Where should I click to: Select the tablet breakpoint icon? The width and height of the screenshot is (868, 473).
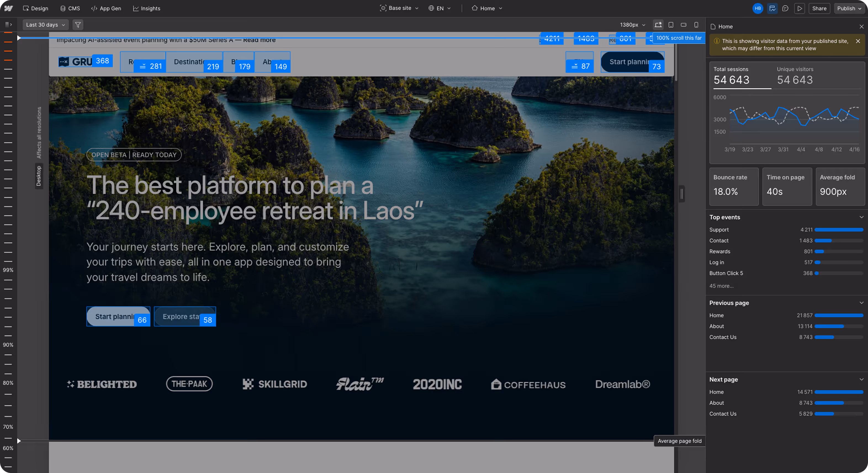pos(671,25)
